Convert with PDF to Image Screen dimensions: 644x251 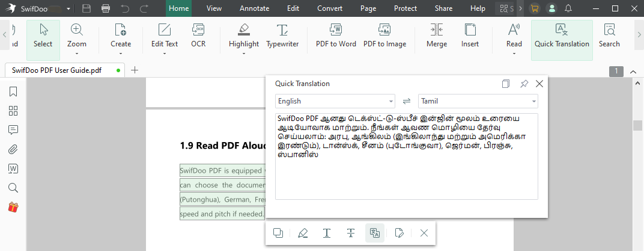point(385,36)
